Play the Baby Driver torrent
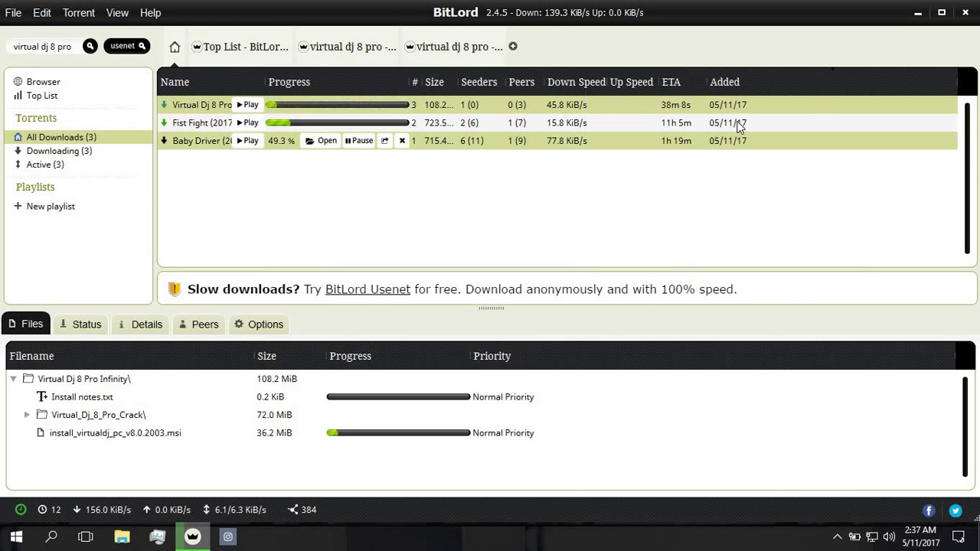 [247, 140]
